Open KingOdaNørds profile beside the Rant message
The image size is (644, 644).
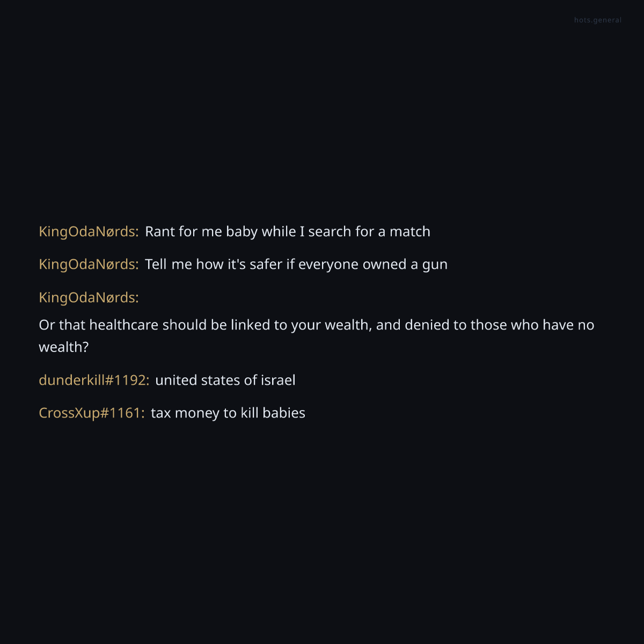click(x=89, y=232)
